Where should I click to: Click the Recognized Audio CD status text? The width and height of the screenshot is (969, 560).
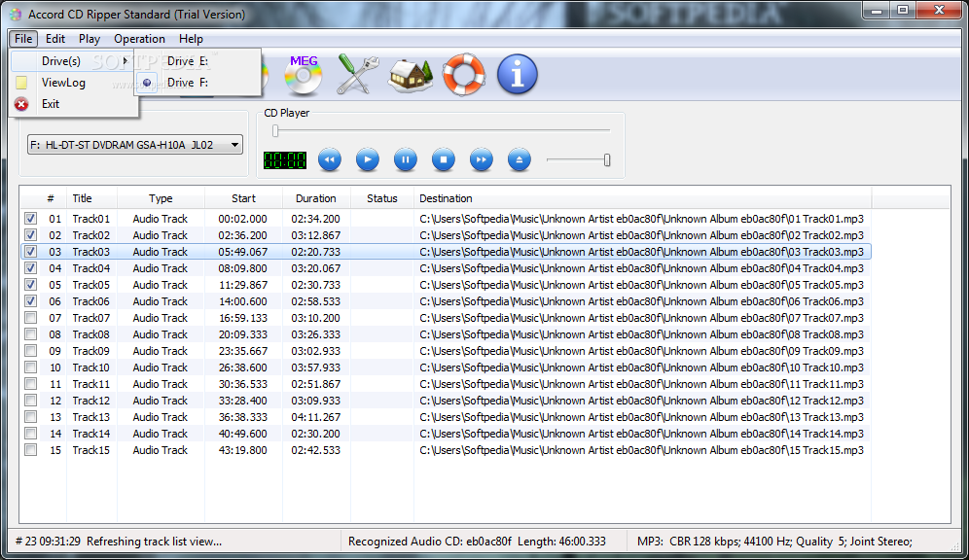(477, 542)
